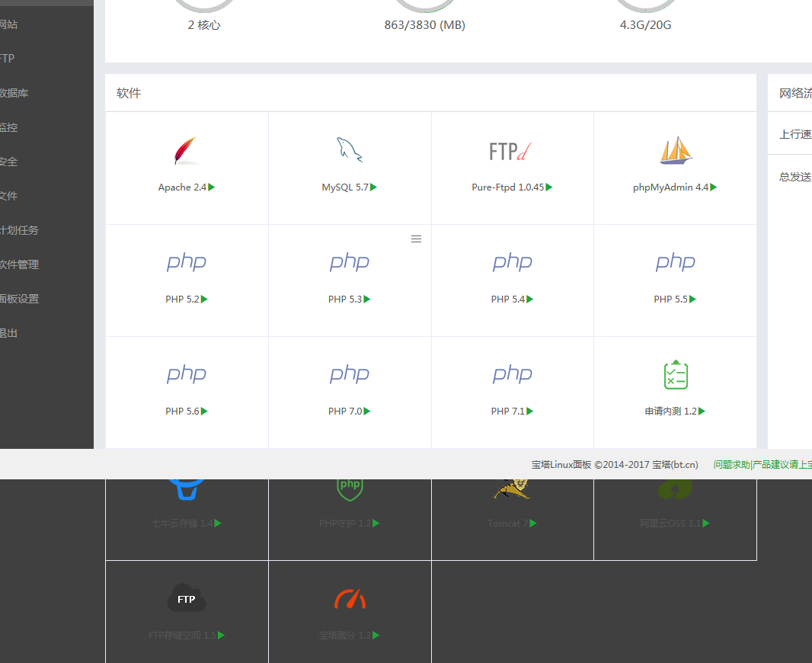812x663 pixels.
Task: Click the php logo above PHP 5.5
Action: coord(676,262)
